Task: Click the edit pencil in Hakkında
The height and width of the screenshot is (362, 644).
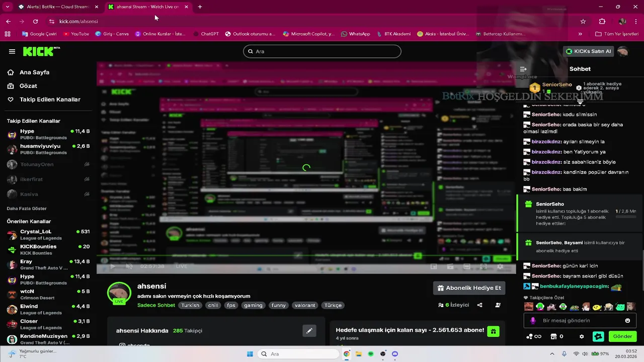Action: pos(309,330)
